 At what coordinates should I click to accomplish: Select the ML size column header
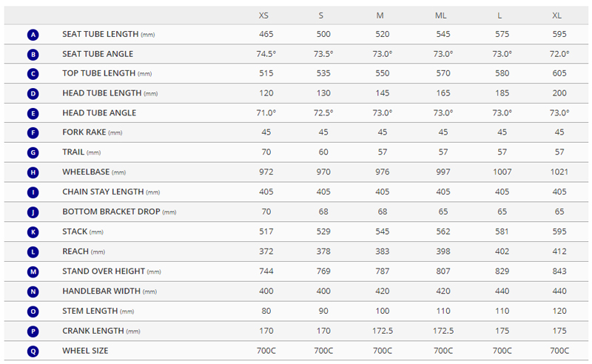441,16
